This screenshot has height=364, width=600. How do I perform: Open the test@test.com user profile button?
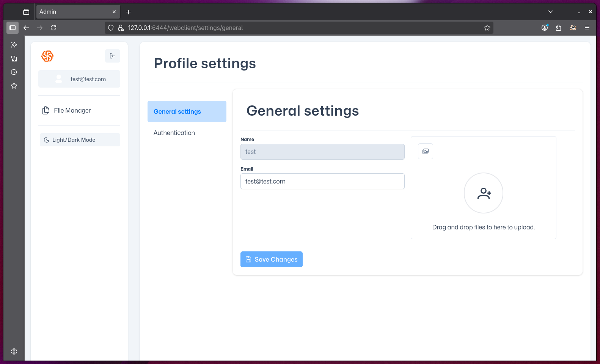79,79
